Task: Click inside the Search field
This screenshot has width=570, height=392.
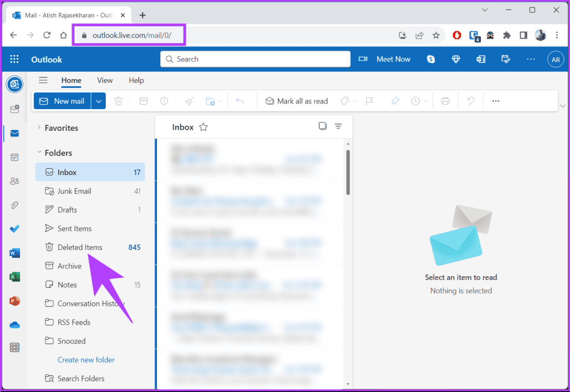Action: (x=255, y=59)
